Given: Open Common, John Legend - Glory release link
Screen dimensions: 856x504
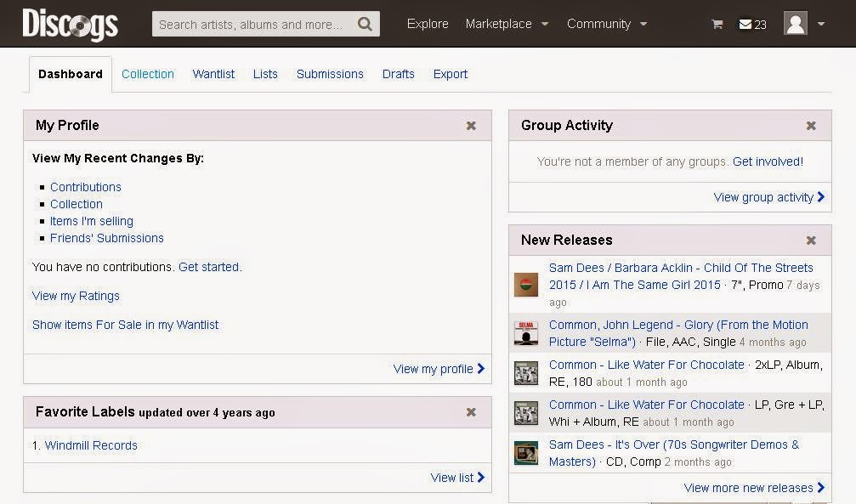Looking at the screenshot, I should click(678, 333).
